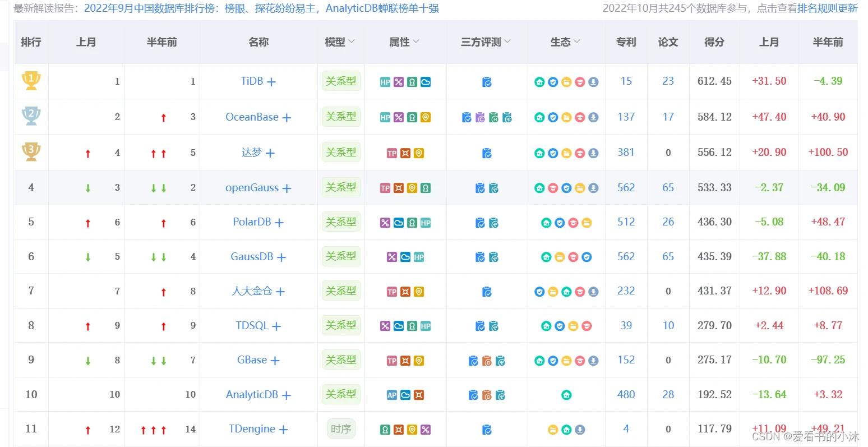Click openGauss's graduation-cap training icon
Screen dimensions: 868x447
point(553,188)
